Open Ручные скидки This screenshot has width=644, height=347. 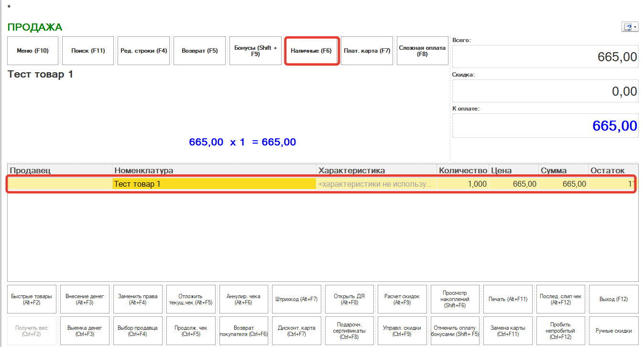click(x=613, y=331)
